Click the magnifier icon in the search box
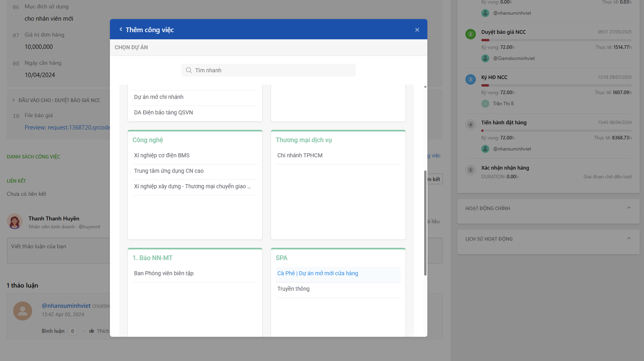644x361 pixels. pos(189,70)
